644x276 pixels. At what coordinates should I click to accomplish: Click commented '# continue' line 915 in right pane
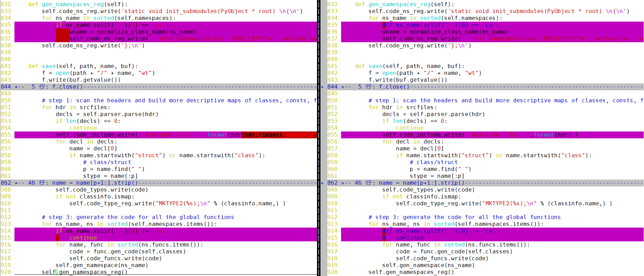point(403,238)
